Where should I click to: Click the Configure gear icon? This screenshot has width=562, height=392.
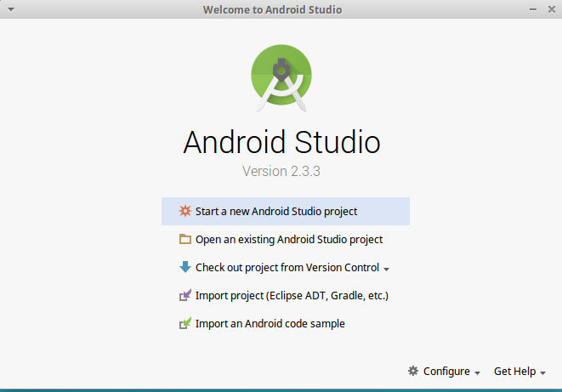(x=413, y=371)
